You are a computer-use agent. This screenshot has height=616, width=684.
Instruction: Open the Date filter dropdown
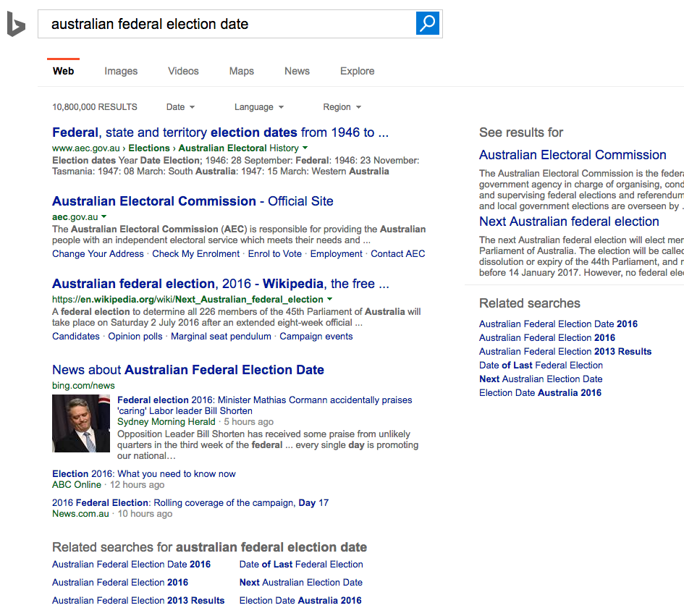pos(180,107)
